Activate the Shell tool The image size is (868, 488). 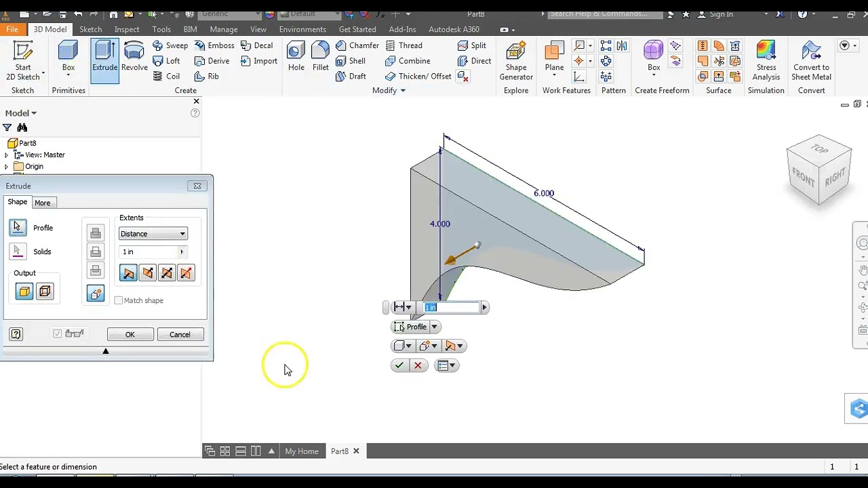(351, 61)
